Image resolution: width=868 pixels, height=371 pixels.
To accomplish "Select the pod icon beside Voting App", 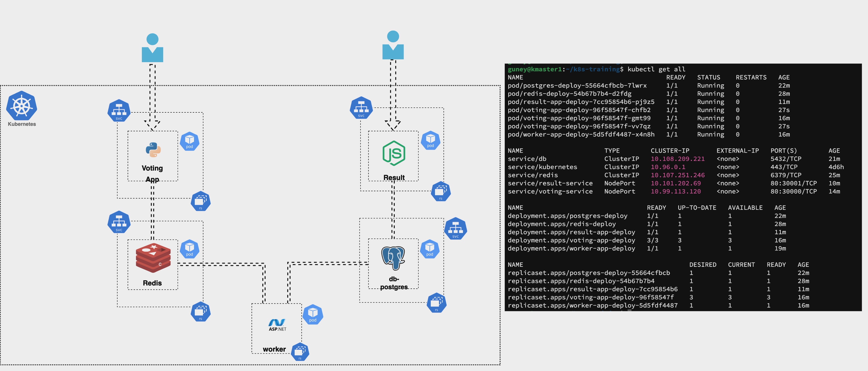I will point(190,141).
